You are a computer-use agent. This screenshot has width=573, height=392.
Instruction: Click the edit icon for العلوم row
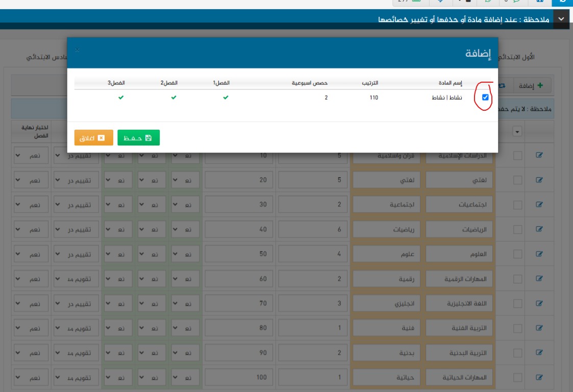click(x=539, y=254)
